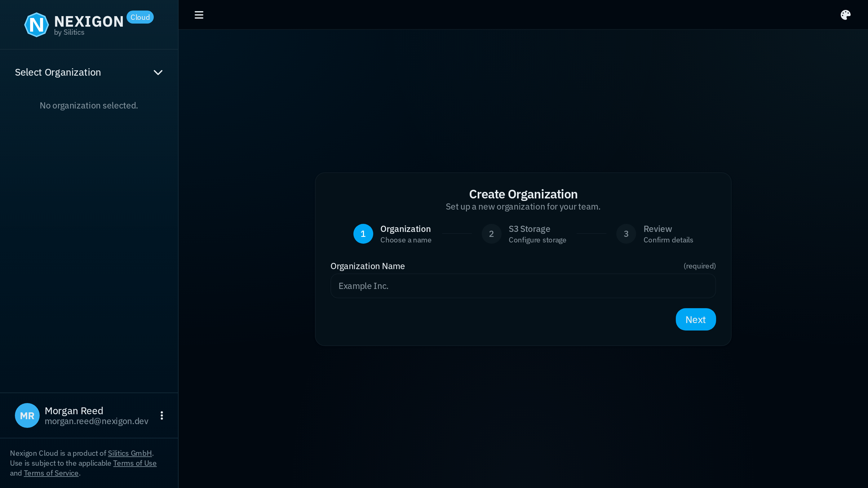Switch to the S3 Storage step

click(x=491, y=233)
